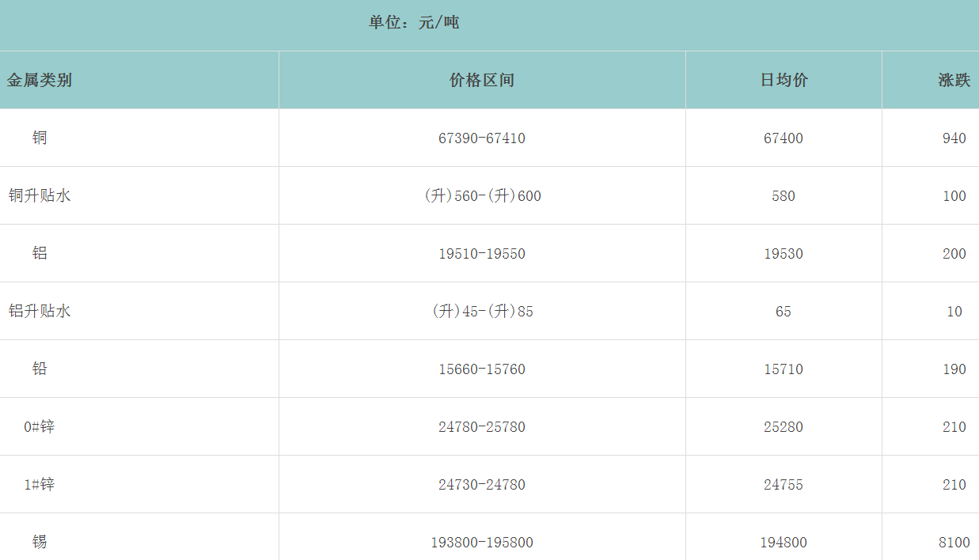Click the (升)560-(升)600 premium range
Viewport: 979px width, 560px height.
(x=482, y=196)
